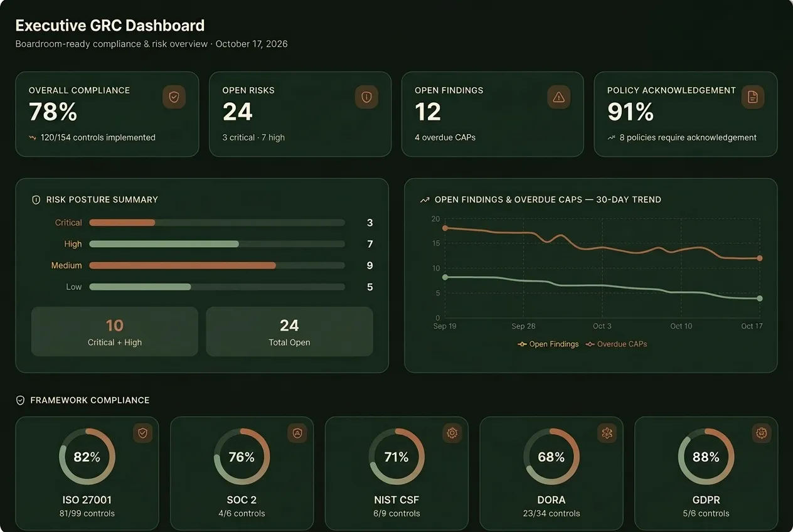Click the Executive GRC Dashboard title
Viewport: 793px width, 532px height.
point(110,26)
